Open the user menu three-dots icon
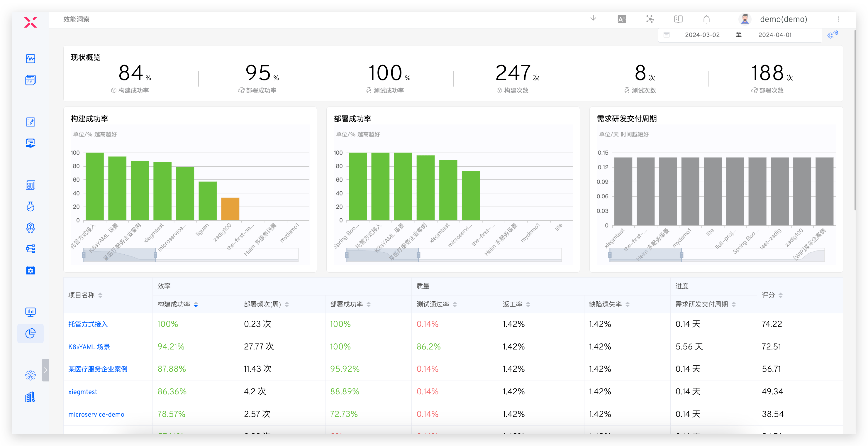This screenshot has width=868, height=446. pos(838,19)
